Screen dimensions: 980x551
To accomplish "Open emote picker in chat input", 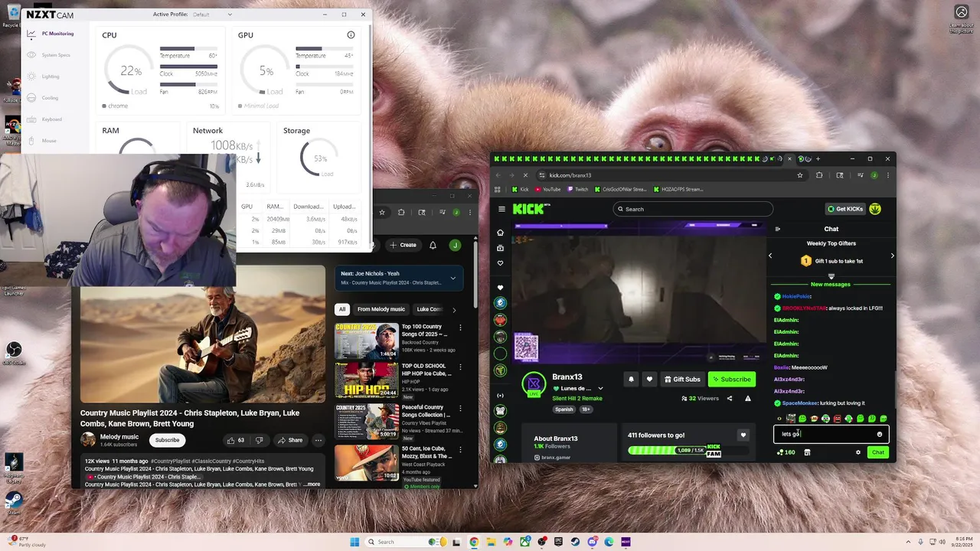I will point(879,434).
